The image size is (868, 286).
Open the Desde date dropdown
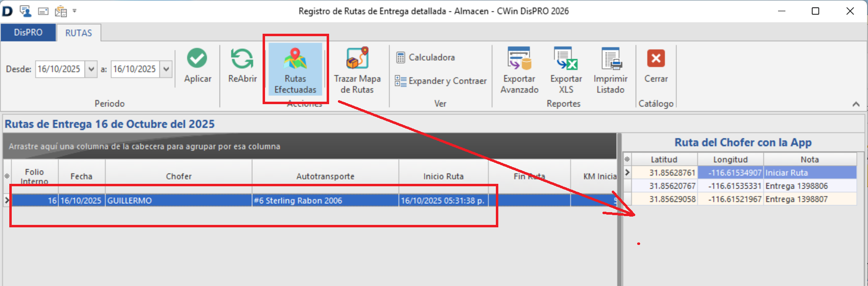(91, 69)
